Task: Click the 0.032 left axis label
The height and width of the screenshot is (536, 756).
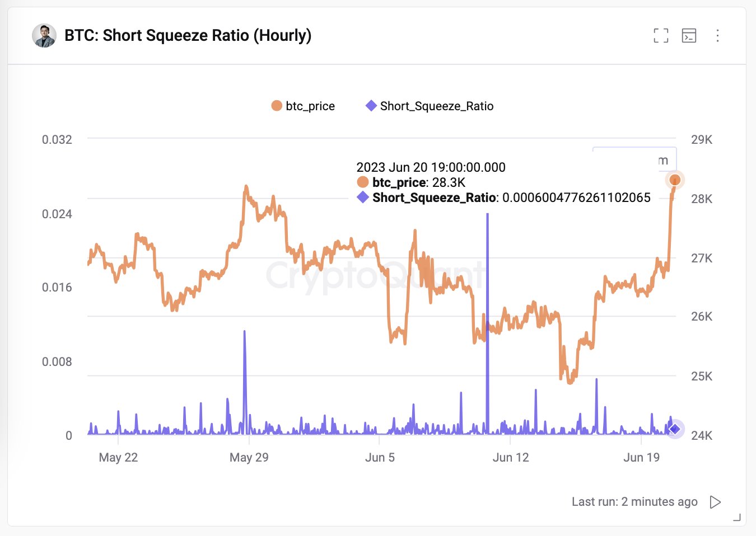Action: [x=57, y=139]
